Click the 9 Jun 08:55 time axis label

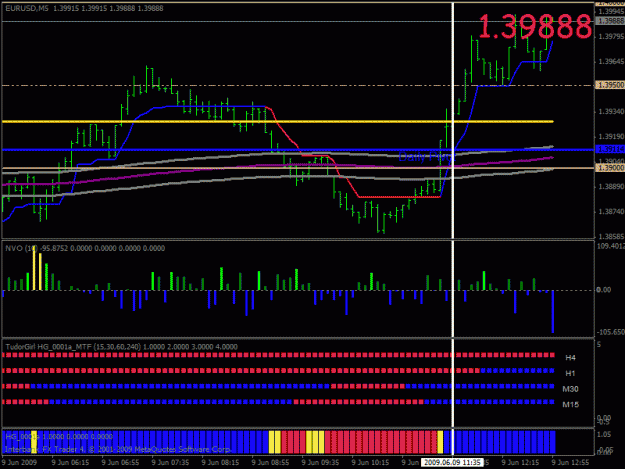[x=270, y=463]
